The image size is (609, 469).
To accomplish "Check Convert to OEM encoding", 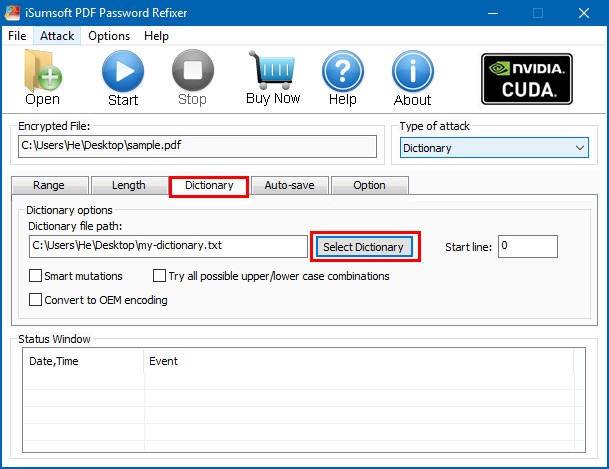I will point(35,300).
